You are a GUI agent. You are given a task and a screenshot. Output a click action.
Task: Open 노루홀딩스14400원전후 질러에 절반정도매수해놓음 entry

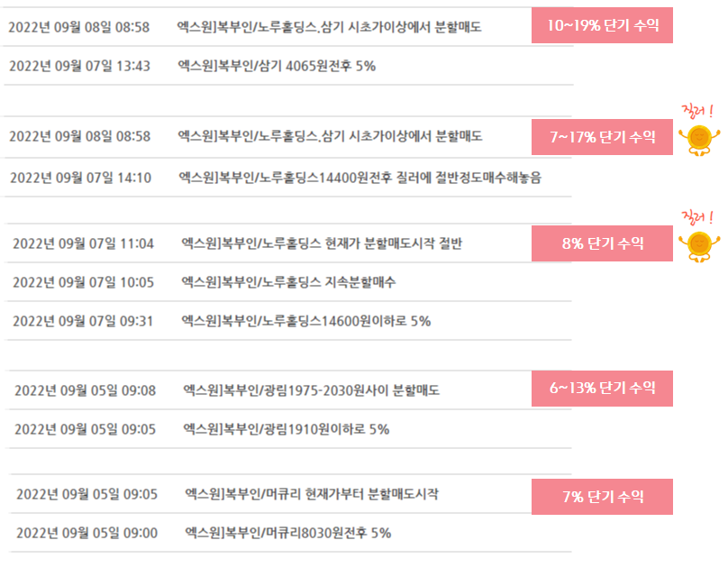[x=360, y=178]
